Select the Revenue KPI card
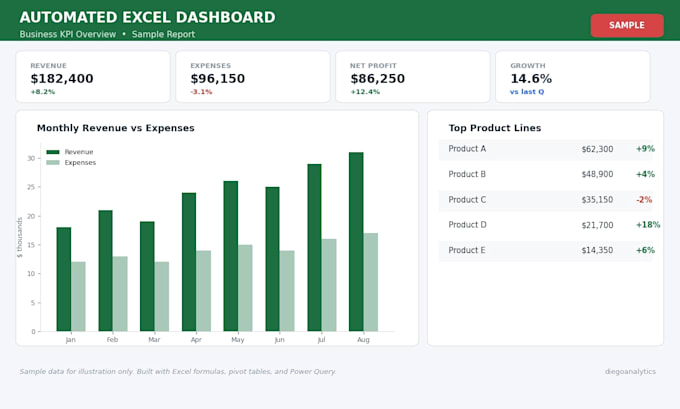Viewport: 680px width, 409px height. 93,77
